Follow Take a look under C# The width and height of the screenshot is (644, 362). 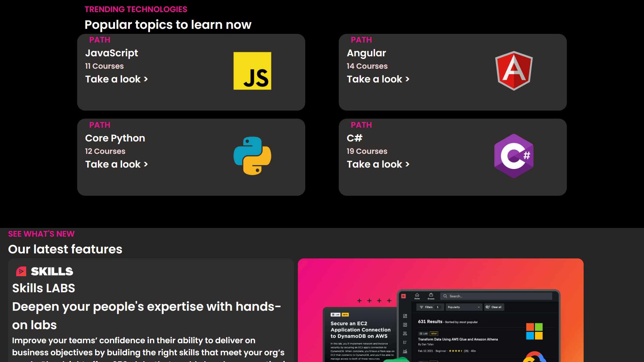point(378,164)
